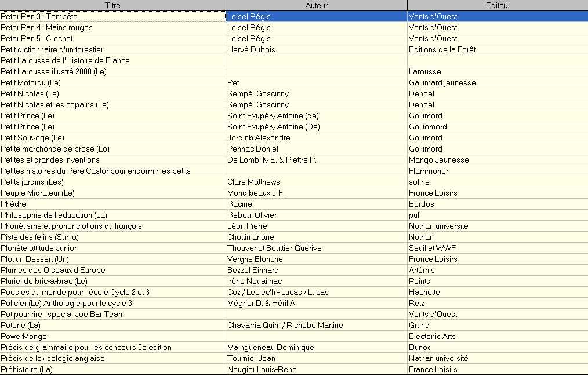588x375 pixels.
Task: Click 'Poésies du monde pour l'école' title
Action: (x=75, y=292)
